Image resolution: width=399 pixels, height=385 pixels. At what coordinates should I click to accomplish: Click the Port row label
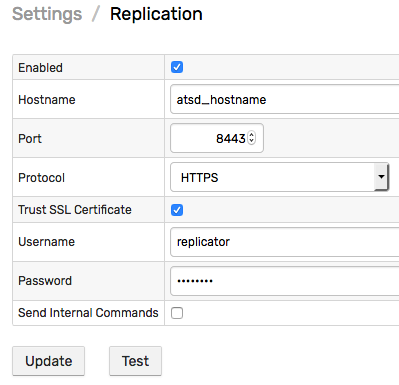coord(30,139)
